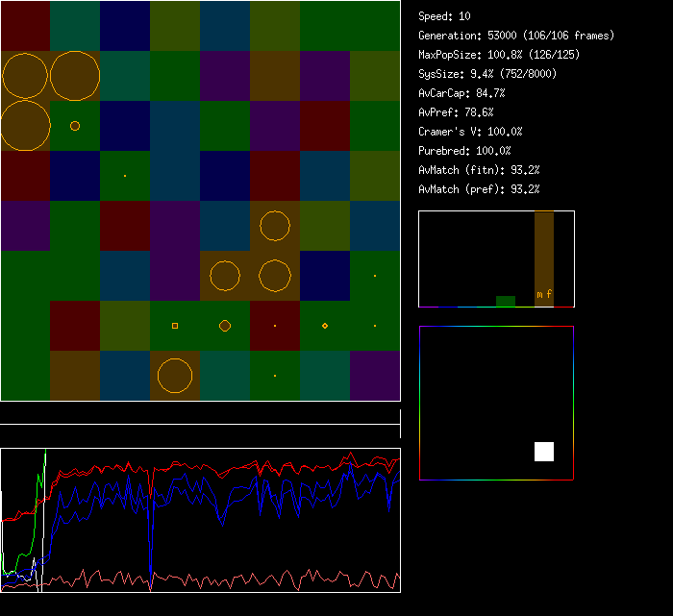Click the purple cell in the grid's bottom-right corner
673x616 pixels.
click(x=375, y=376)
